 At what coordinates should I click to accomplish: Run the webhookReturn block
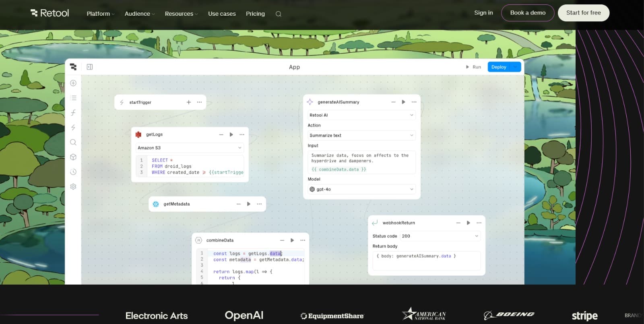(469, 223)
